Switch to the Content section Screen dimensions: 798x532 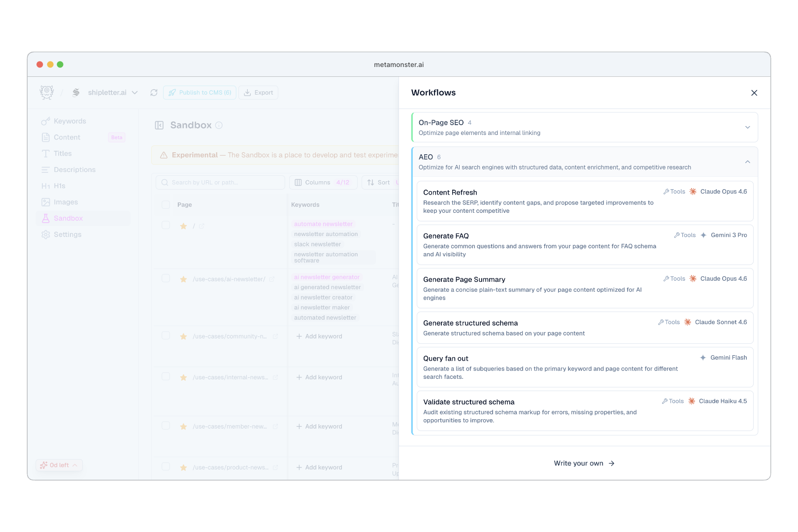click(67, 137)
